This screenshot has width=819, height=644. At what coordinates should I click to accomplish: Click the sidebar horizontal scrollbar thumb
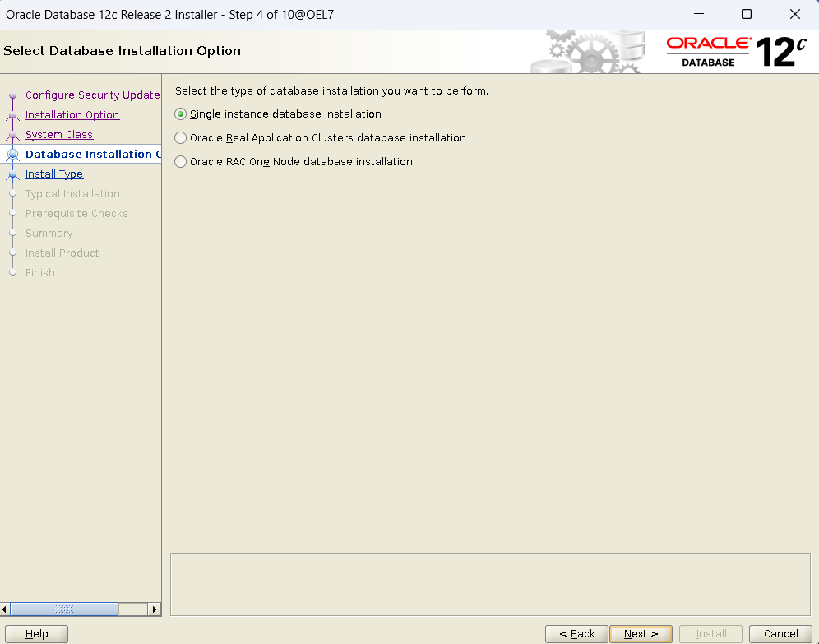tap(64, 609)
